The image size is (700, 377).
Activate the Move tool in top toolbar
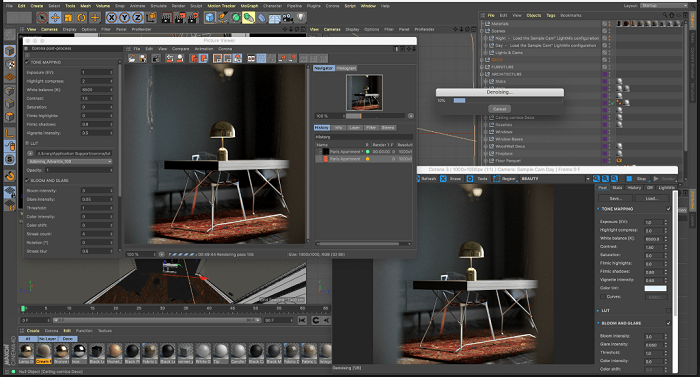(55, 17)
